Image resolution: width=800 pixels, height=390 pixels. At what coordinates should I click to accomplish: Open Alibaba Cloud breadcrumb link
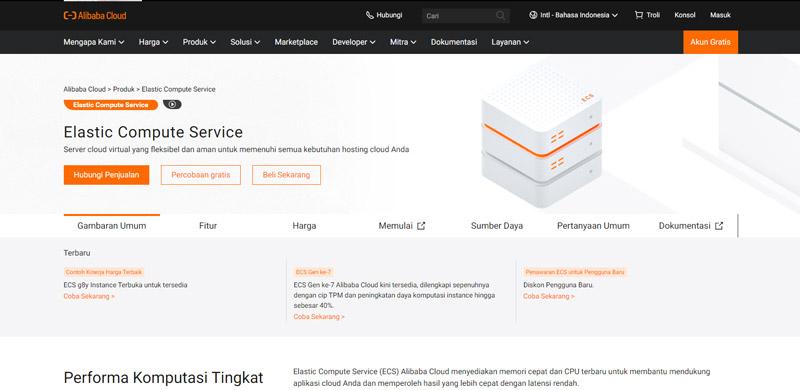[x=84, y=89]
